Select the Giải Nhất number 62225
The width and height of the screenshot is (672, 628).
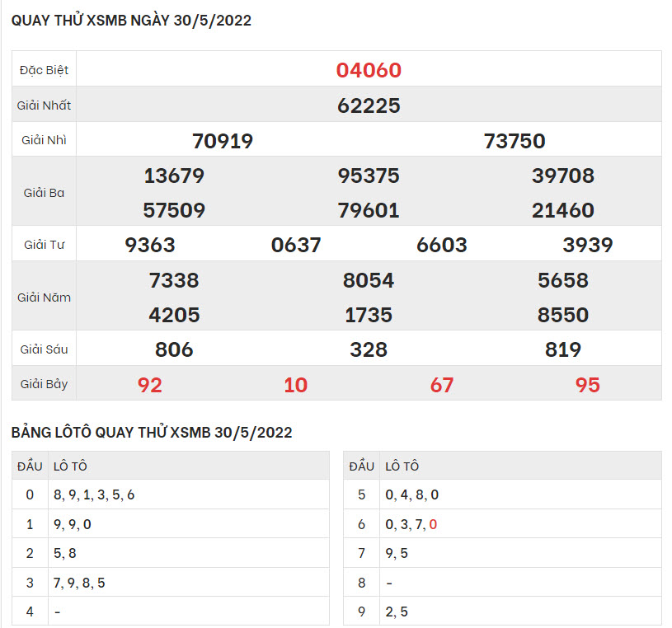[x=369, y=105]
